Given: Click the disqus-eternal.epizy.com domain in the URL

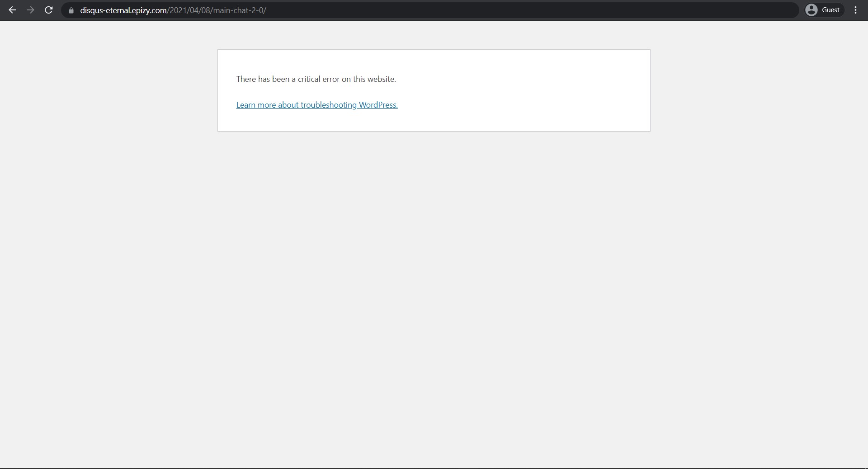Looking at the screenshot, I should point(123,10).
